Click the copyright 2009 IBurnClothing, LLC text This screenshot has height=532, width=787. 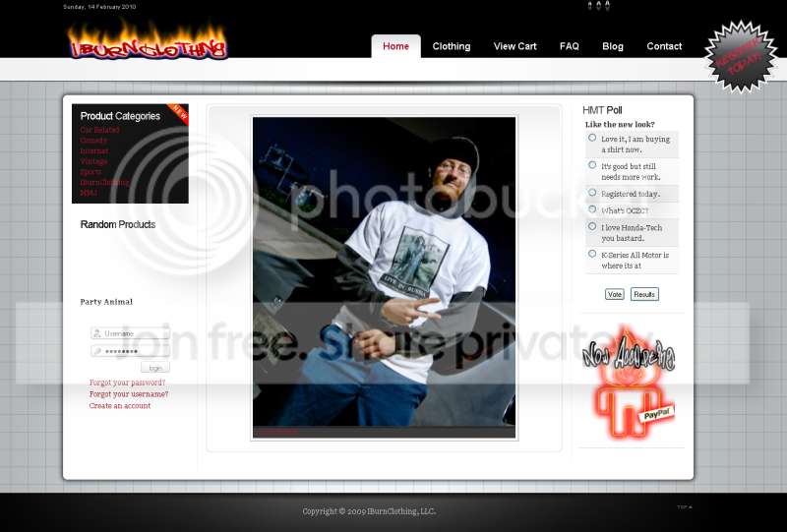[369, 511]
